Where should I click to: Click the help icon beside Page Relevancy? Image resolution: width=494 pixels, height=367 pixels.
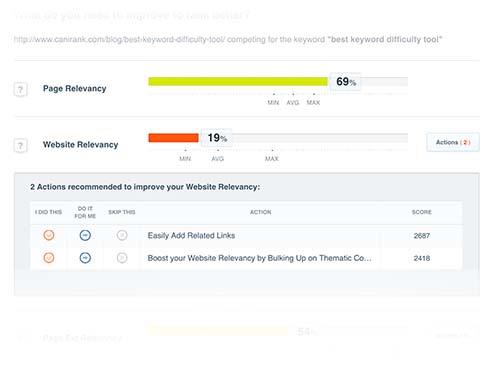pos(20,89)
